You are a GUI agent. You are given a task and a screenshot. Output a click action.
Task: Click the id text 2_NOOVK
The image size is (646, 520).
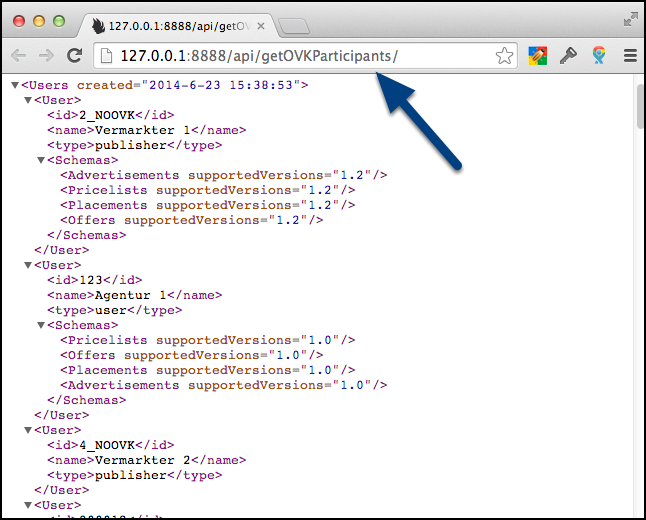107,115
